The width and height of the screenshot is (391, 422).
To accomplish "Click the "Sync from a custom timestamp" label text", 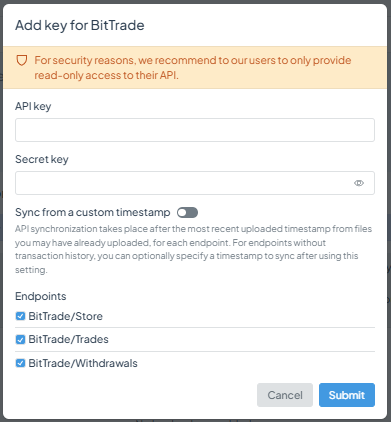I will [93, 212].
